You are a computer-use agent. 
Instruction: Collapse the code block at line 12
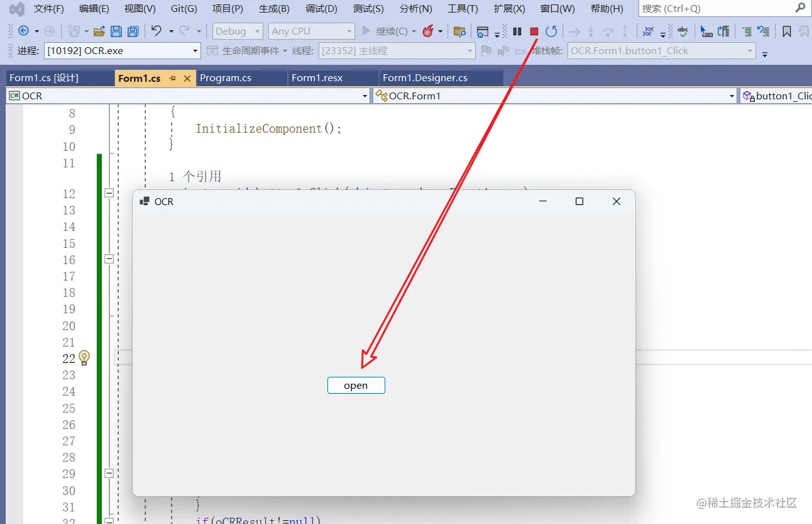[x=109, y=193]
